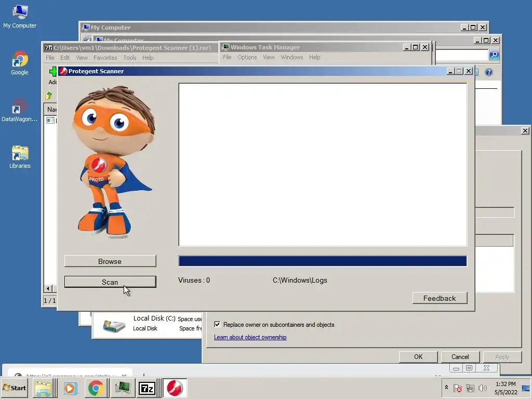Click inside the scan results list box
The height and width of the screenshot is (399, 532).
coord(322,165)
